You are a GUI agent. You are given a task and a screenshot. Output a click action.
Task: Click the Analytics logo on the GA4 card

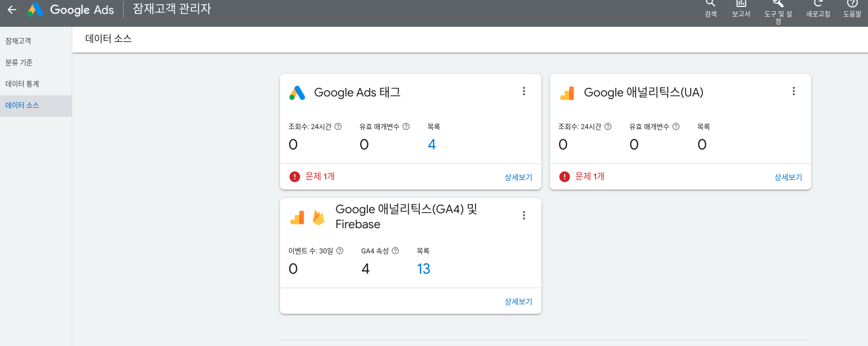tap(297, 217)
